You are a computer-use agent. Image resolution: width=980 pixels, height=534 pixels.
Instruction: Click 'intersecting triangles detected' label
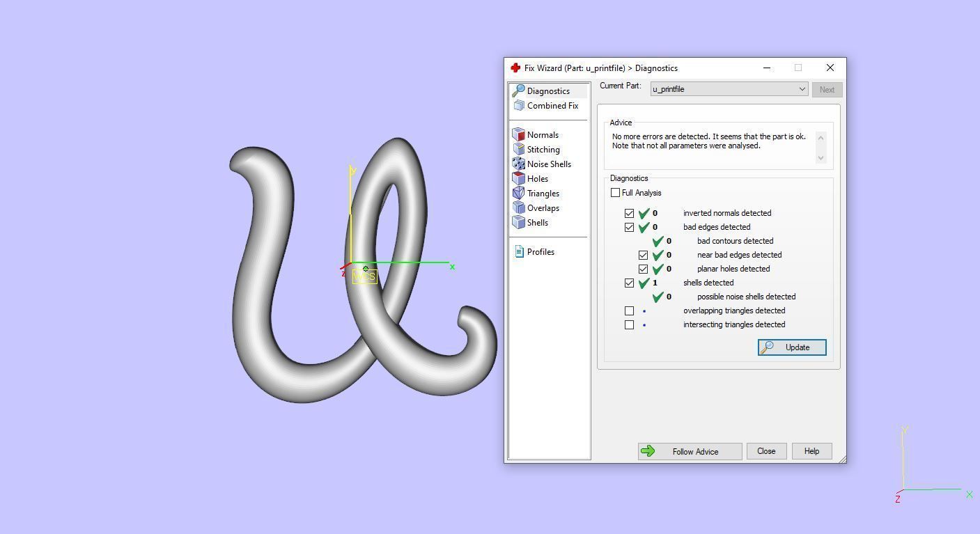point(734,324)
